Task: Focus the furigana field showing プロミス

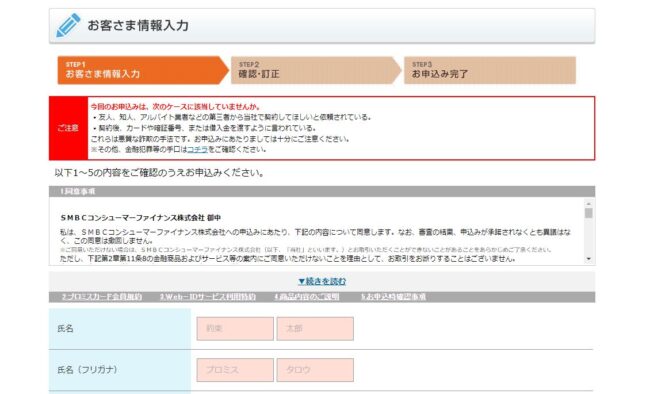Action: click(x=235, y=370)
